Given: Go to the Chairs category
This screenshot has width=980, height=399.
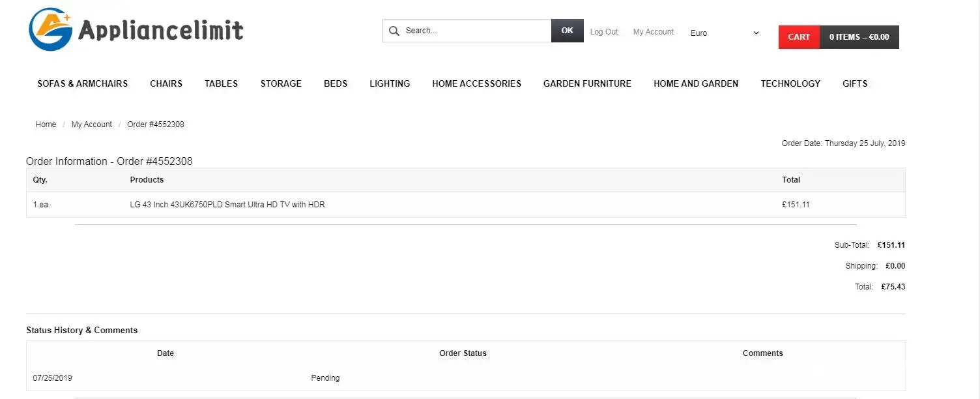Looking at the screenshot, I should click(x=166, y=83).
